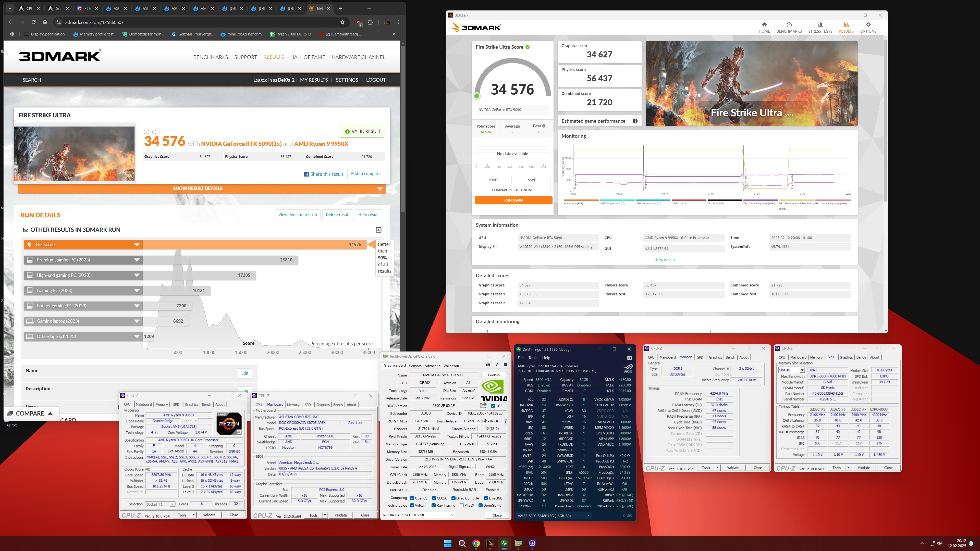Collapse the Other Results in 3DMark Run section
This screenshot has width=980, height=551.
[378, 230]
